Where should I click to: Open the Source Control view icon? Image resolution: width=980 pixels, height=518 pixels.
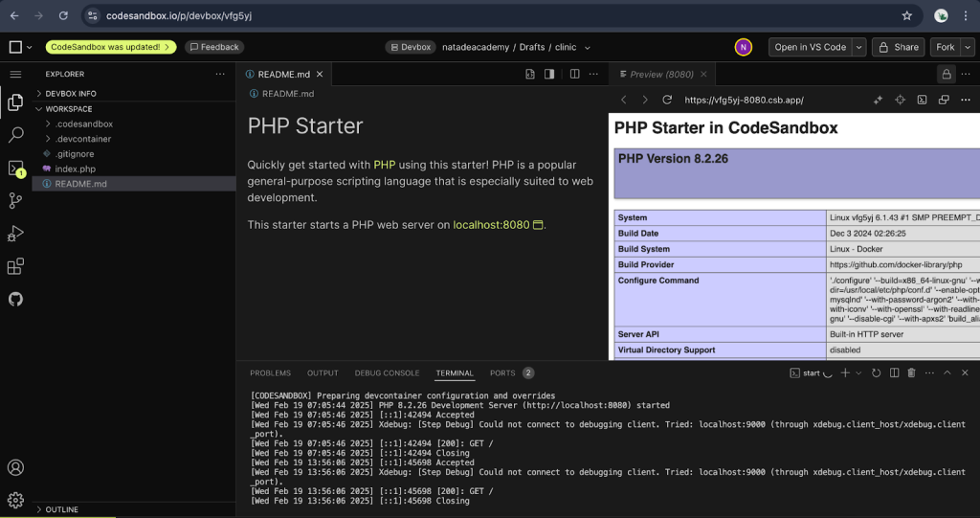15,200
